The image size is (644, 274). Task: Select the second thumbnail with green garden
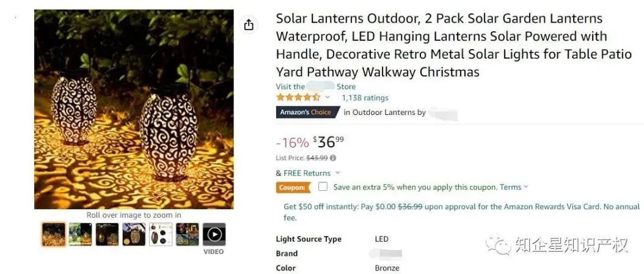click(80, 234)
